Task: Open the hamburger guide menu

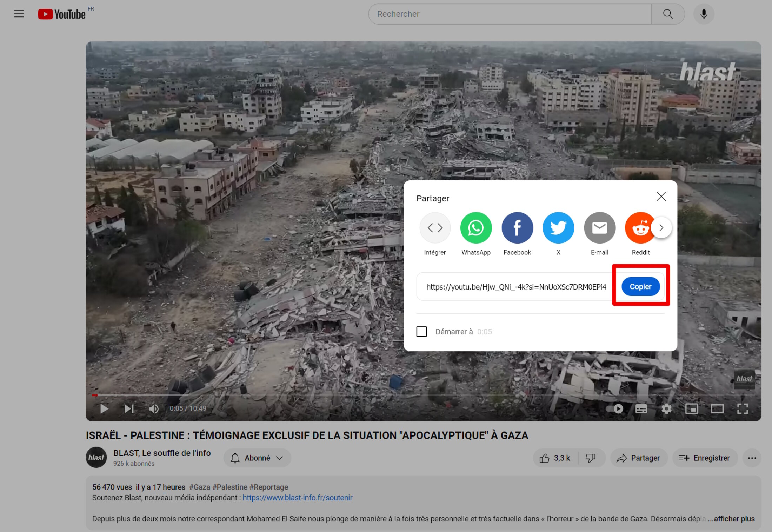Action: [x=19, y=14]
